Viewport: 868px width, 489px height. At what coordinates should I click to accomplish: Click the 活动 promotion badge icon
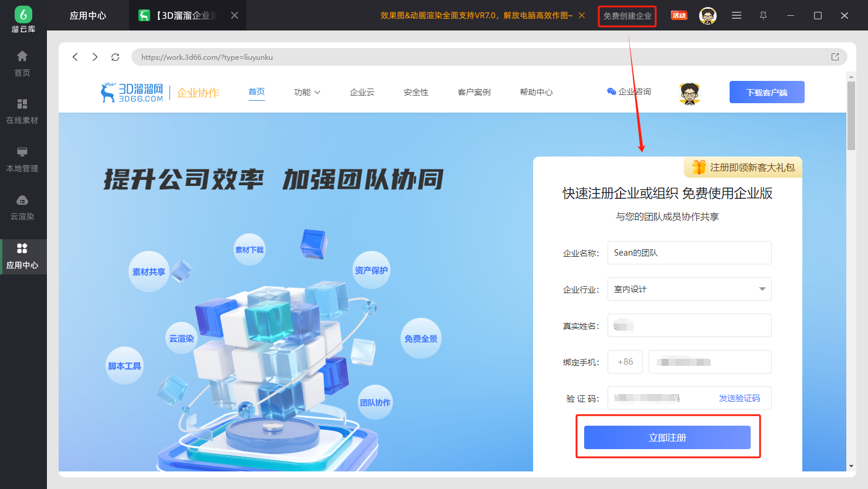679,15
